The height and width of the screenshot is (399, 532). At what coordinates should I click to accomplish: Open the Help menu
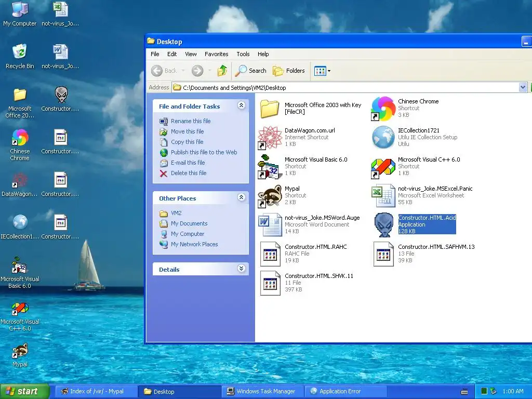pyautogui.click(x=263, y=54)
